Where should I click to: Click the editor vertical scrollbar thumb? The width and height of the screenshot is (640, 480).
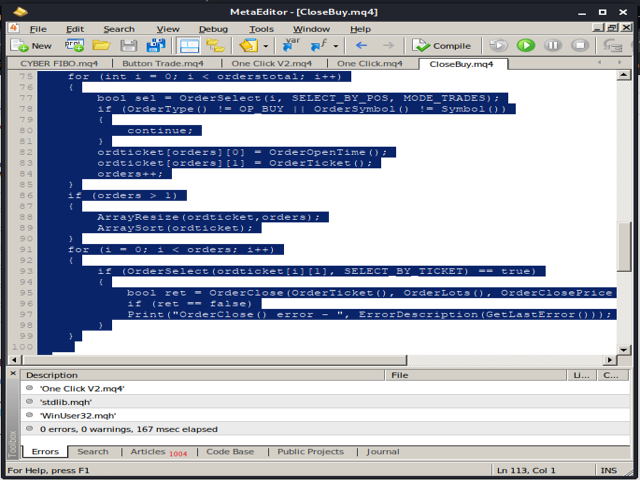tap(624, 246)
